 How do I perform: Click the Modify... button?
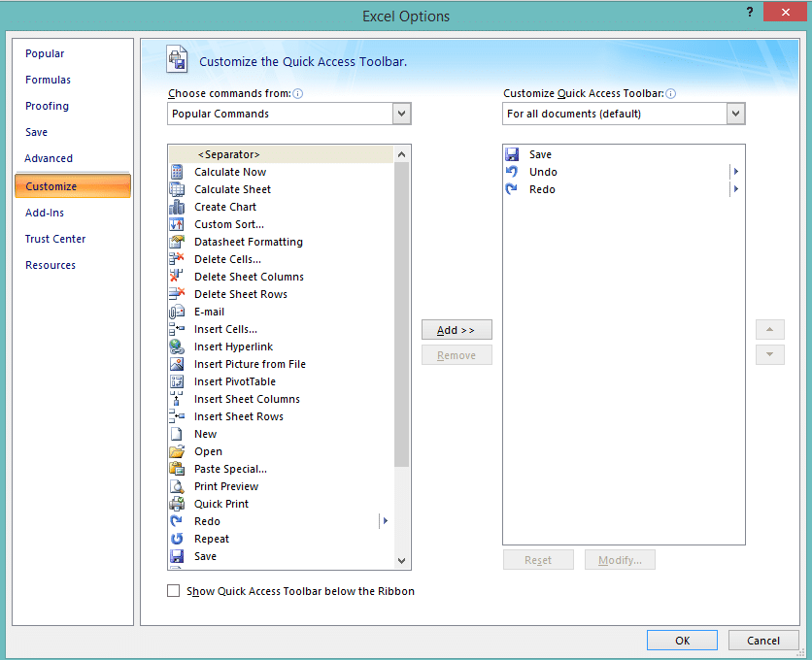tap(620, 560)
